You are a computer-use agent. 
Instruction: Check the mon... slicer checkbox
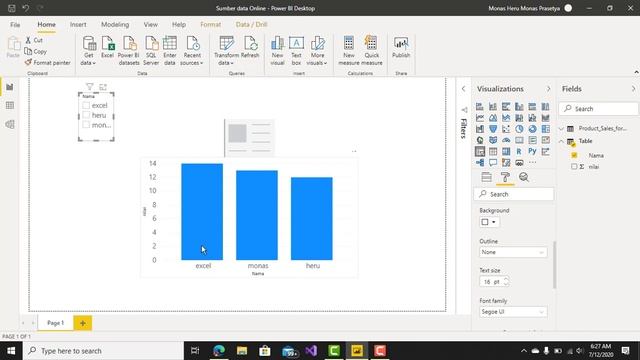86,125
